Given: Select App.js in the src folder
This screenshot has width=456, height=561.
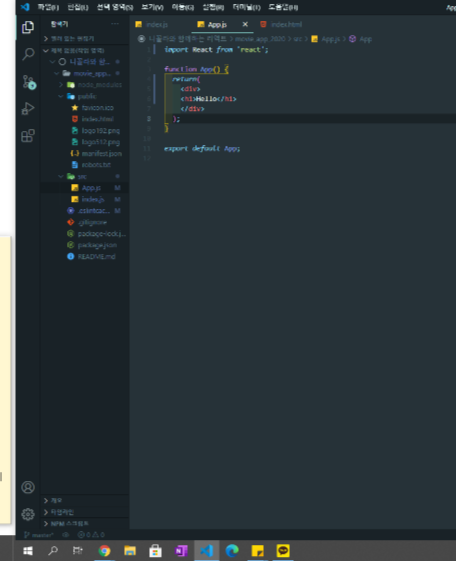Looking at the screenshot, I should tap(84, 188).
